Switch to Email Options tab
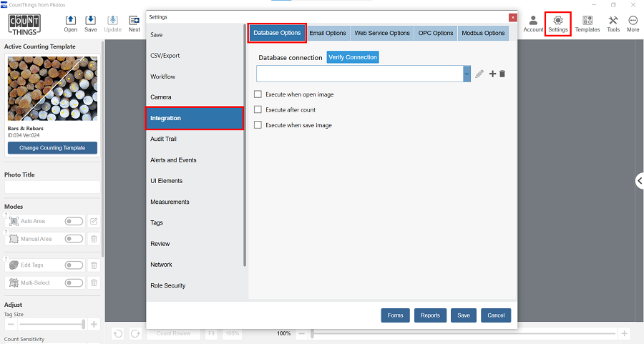 [x=328, y=33]
